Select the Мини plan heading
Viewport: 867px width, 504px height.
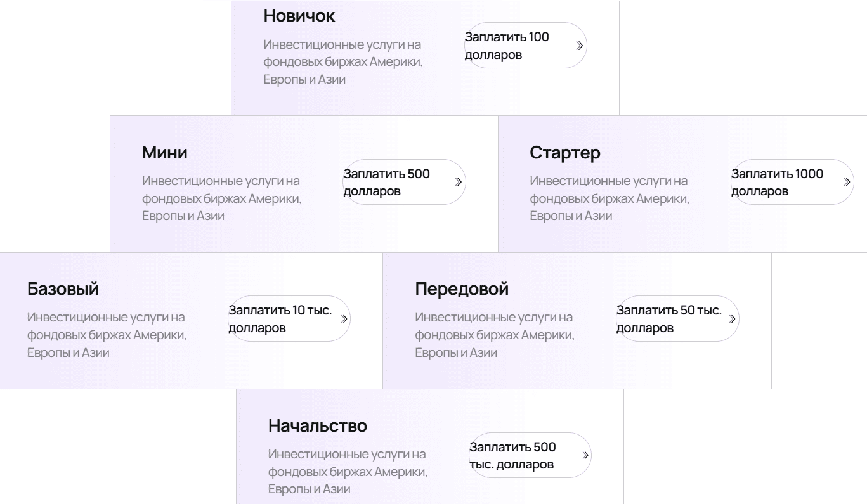[165, 153]
